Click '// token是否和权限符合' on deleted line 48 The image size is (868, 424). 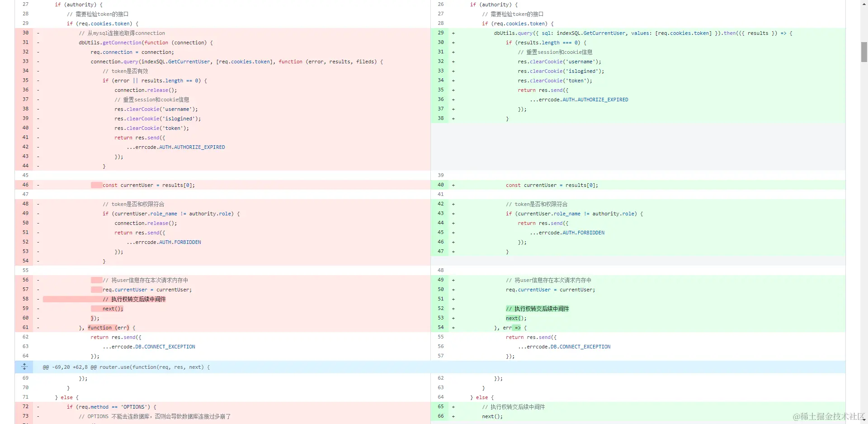pyautogui.click(x=133, y=204)
